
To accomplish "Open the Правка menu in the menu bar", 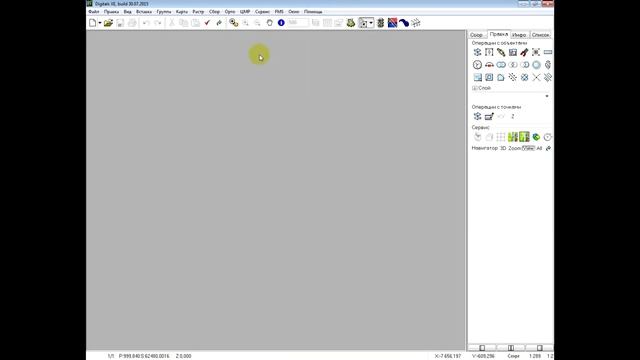I will (x=111, y=12).
